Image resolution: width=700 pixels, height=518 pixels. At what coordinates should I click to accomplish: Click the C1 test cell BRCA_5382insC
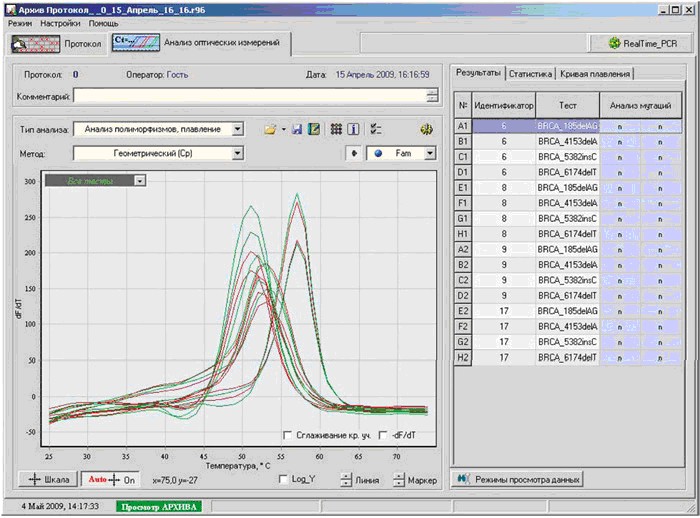coord(567,157)
